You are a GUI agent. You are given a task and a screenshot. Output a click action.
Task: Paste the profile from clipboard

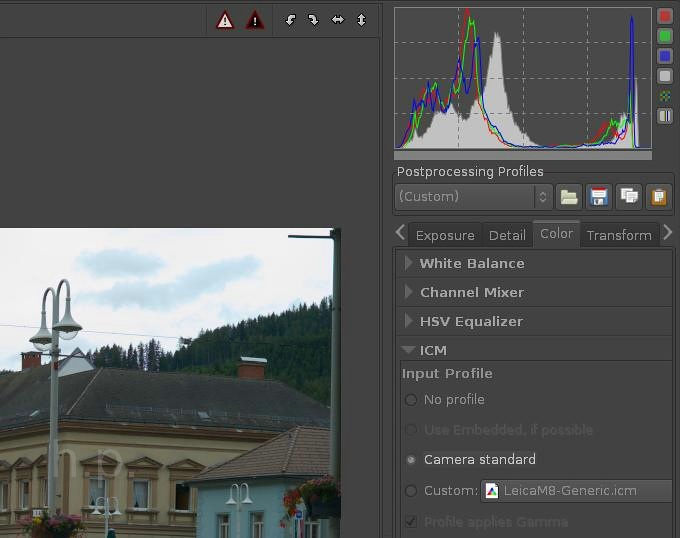tap(658, 196)
